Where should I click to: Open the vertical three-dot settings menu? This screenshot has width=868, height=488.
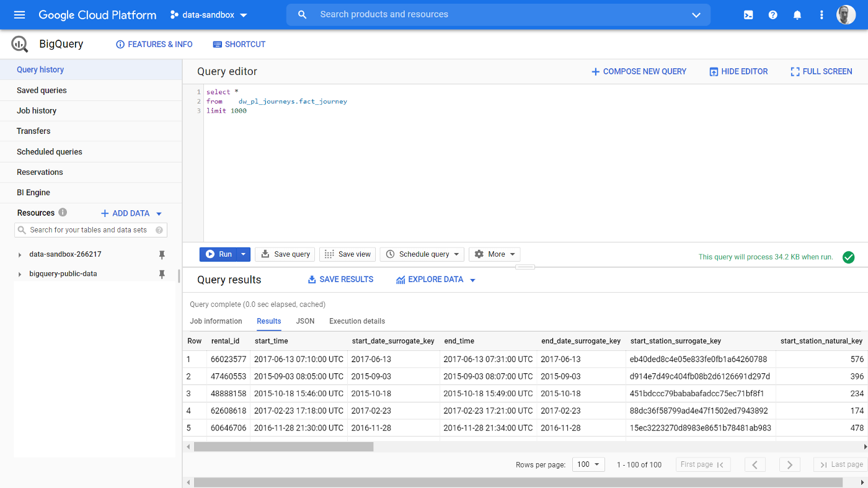(821, 15)
